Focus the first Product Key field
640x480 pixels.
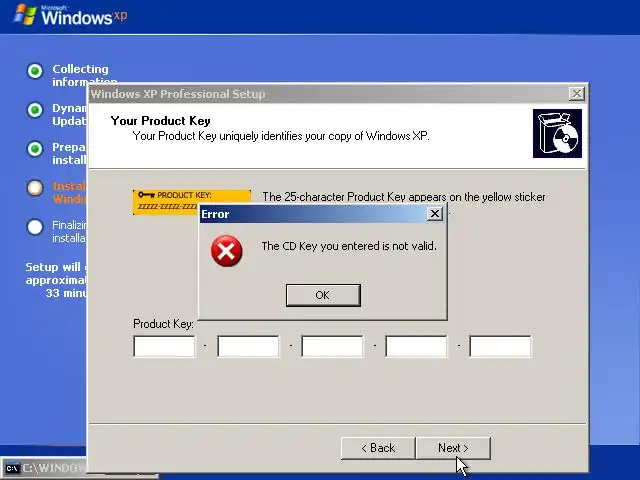[x=164, y=346]
